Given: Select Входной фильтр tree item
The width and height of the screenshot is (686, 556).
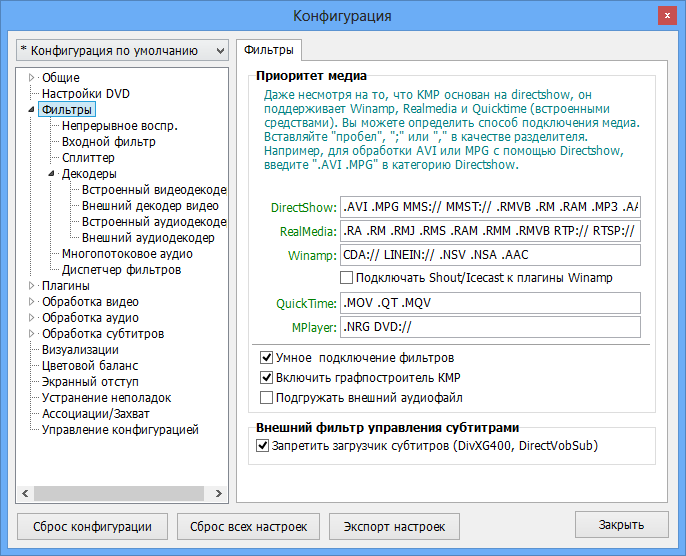Looking at the screenshot, I should (x=109, y=142).
